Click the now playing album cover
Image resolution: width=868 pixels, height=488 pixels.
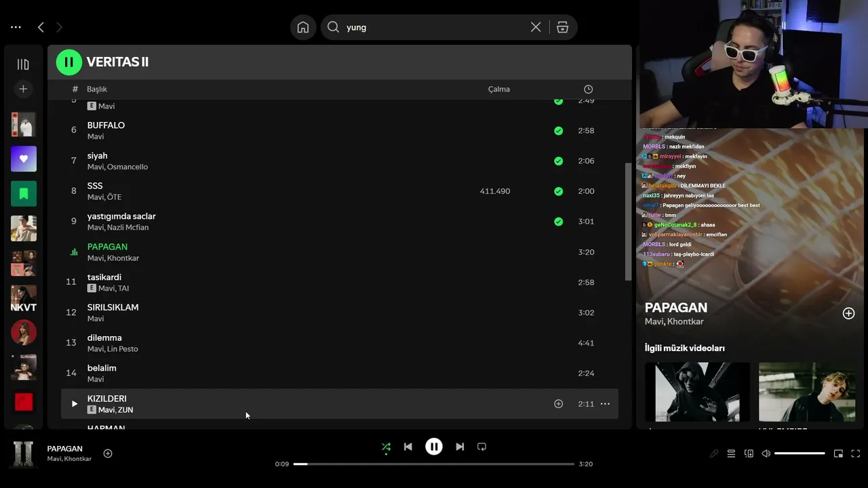pos(24,454)
